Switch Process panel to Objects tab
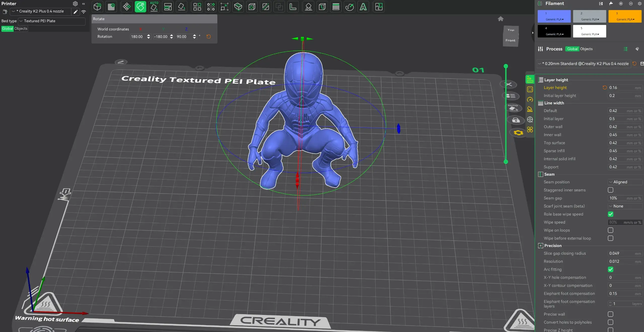The image size is (644, 332). (586, 49)
